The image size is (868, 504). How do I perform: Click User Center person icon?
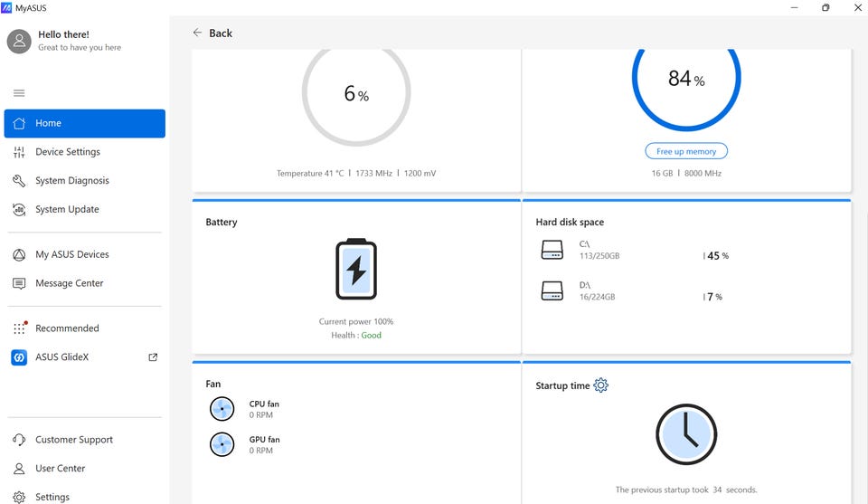[19, 469]
